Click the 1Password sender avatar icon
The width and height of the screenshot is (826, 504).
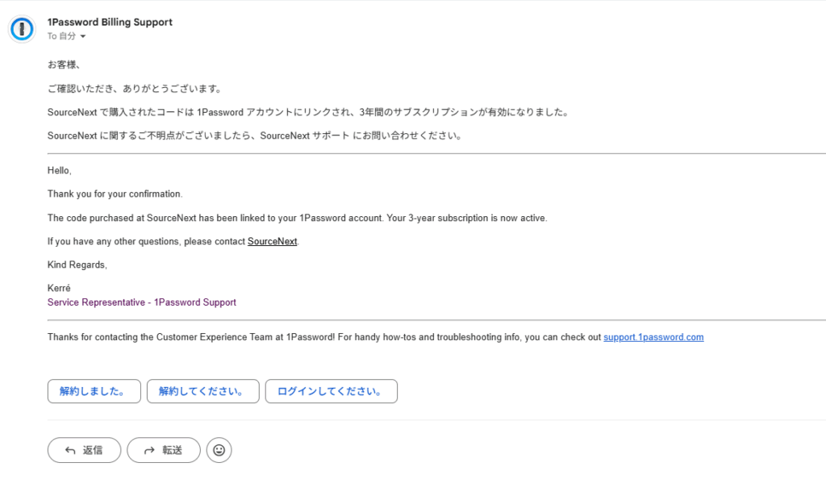click(x=22, y=29)
